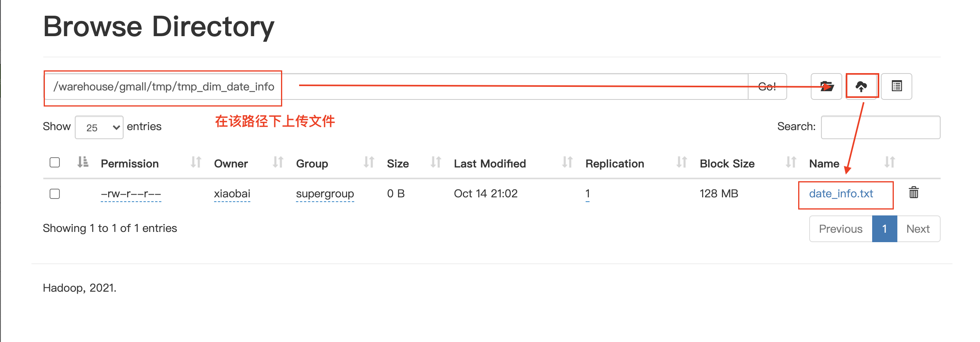Click the 'Hadoop, 2021.' footer text
The width and height of the screenshot is (980, 342).
(x=80, y=288)
